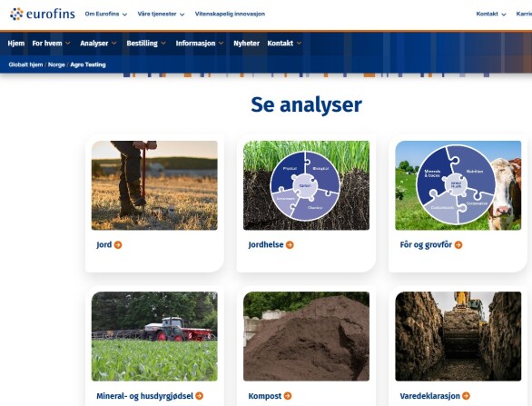The image size is (532, 406).
Task: Click the Agro Testing breadcrumb
Action: (x=88, y=64)
